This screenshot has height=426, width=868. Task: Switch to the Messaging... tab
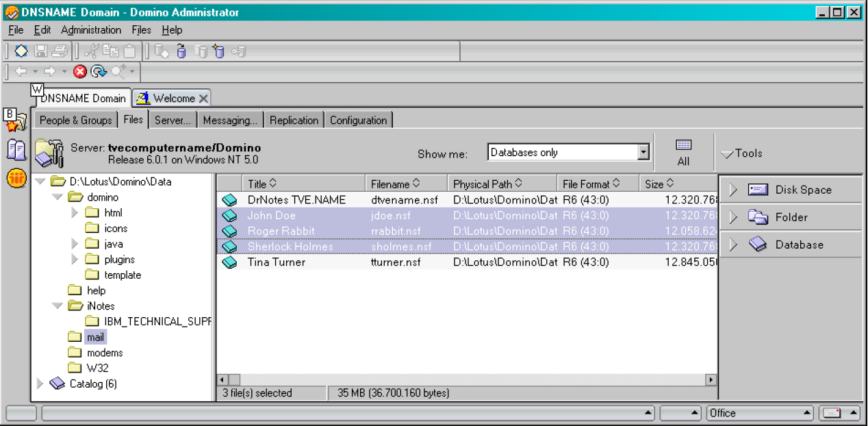230,121
